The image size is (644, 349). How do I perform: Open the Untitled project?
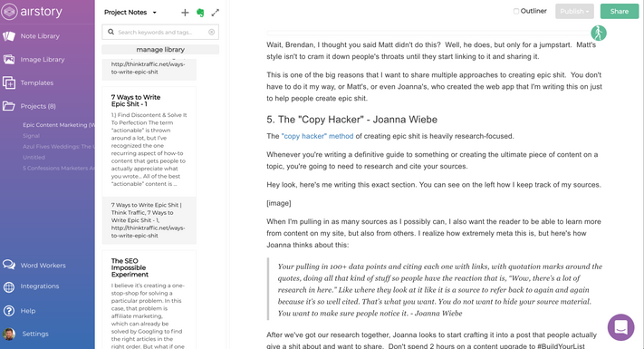tap(34, 157)
